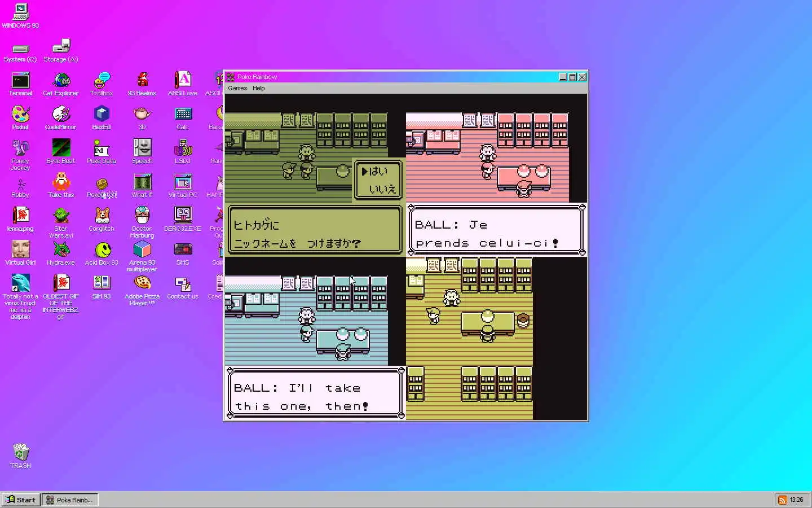Open Arena 93 multiplayer cube icon
The image size is (812, 508).
142,257
